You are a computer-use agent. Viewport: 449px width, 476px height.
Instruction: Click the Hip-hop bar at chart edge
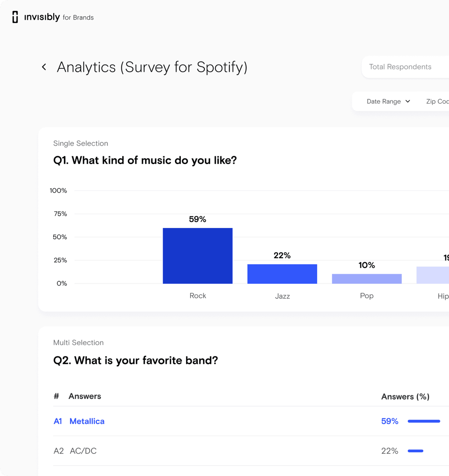tap(433, 275)
